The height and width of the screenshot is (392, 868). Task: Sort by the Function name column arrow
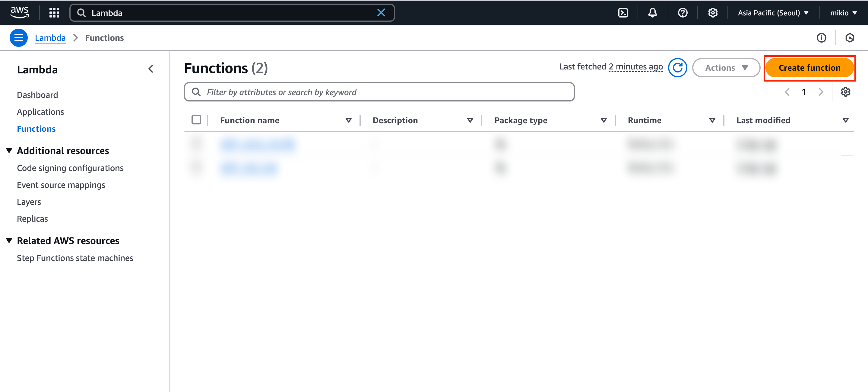[x=348, y=120]
